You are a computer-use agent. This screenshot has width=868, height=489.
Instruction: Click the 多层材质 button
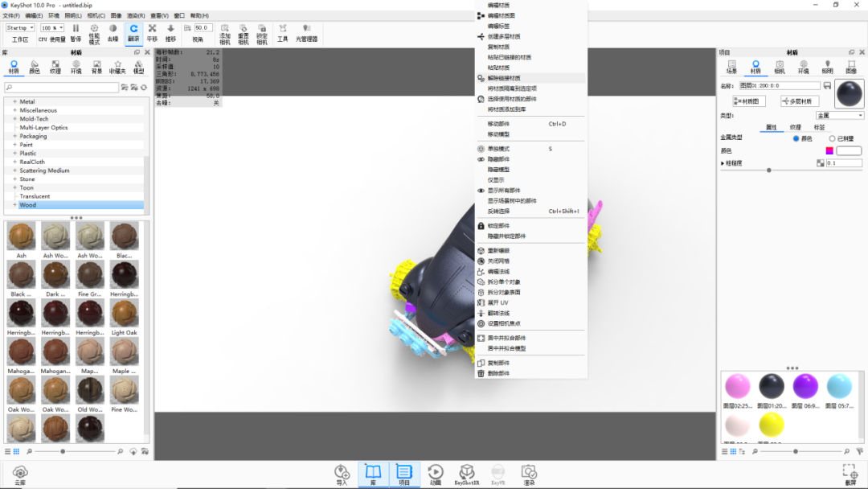pyautogui.click(x=800, y=101)
